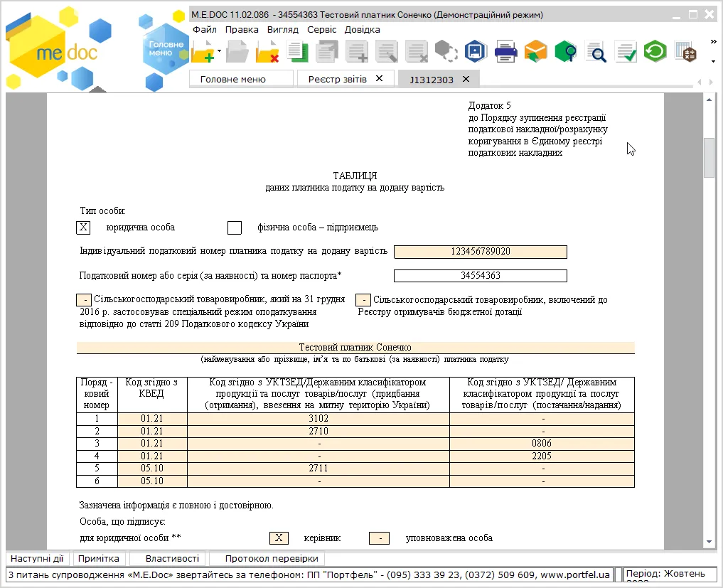This screenshot has height=588, width=723.
Task: Open the toolbar options down arrow
Action: point(713,61)
